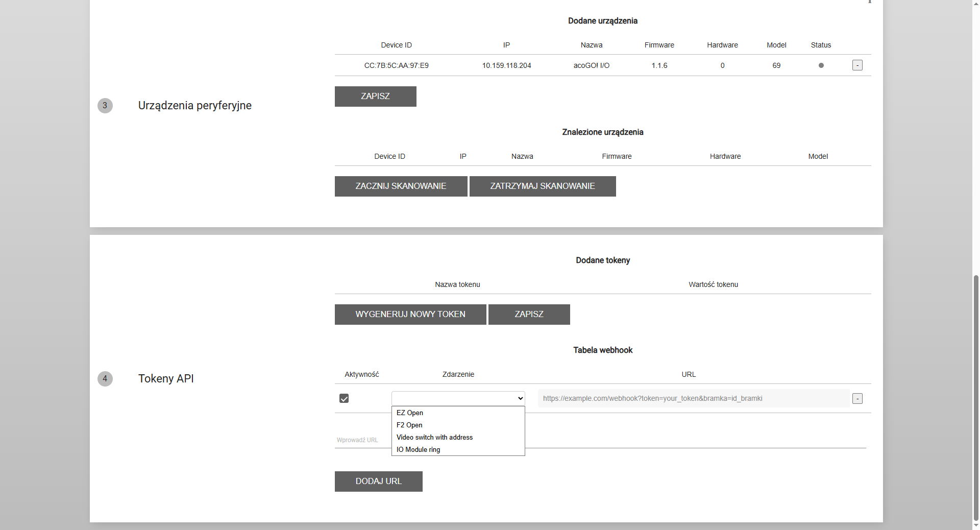Collapse the Zdarzenie event dropdown

[x=458, y=399]
